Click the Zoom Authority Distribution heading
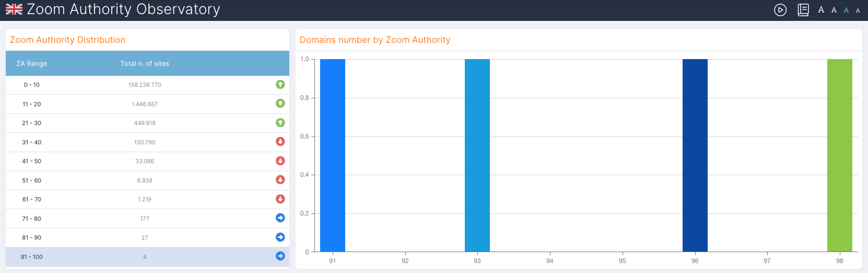Screen dimensions: 868x273 pos(68,40)
